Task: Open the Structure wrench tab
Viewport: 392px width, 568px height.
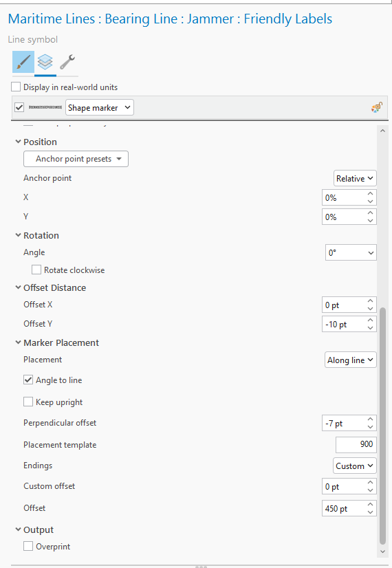Action: pos(67,62)
